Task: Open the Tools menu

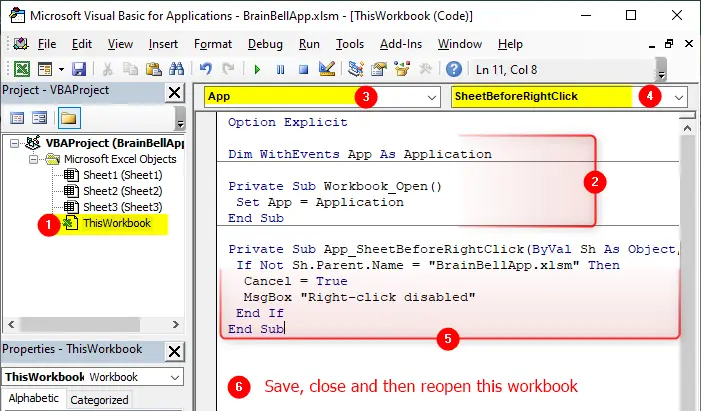Action: pyautogui.click(x=350, y=44)
